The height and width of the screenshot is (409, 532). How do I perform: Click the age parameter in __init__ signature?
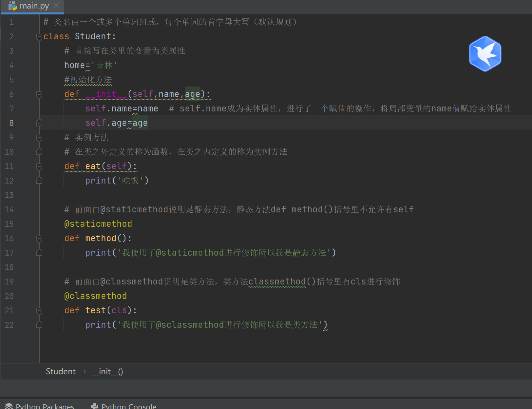coord(193,94)
